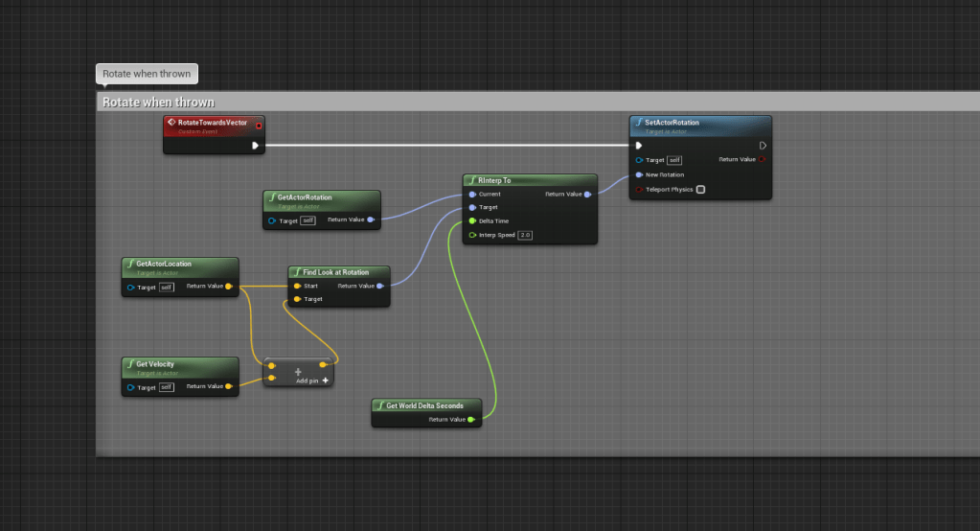This screenshot has height=531, width=980.
Task: Click the New Rotation pin on SetActorRotation
Action: [x=639, y=174]
